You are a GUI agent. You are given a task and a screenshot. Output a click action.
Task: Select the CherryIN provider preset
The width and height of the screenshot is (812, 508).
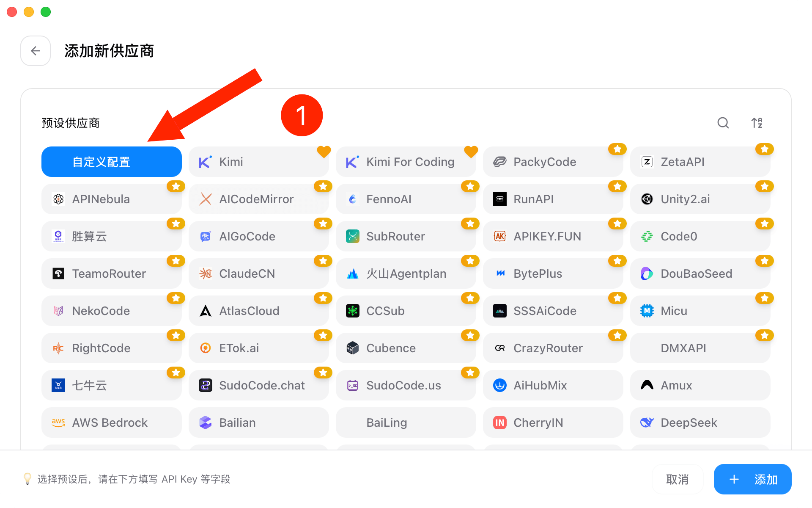click(x=553, y=422)
